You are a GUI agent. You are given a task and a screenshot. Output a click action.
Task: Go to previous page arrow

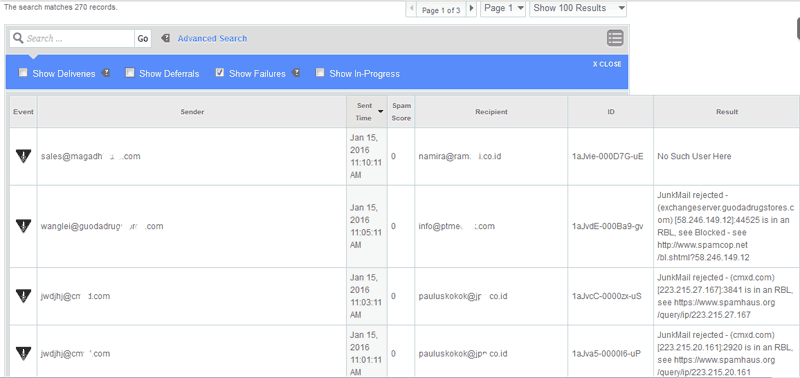pos(411,9)
